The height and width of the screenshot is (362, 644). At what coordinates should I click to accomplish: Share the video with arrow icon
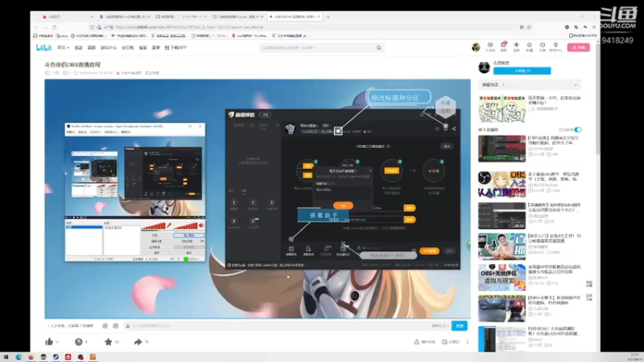tap(138, 341)
